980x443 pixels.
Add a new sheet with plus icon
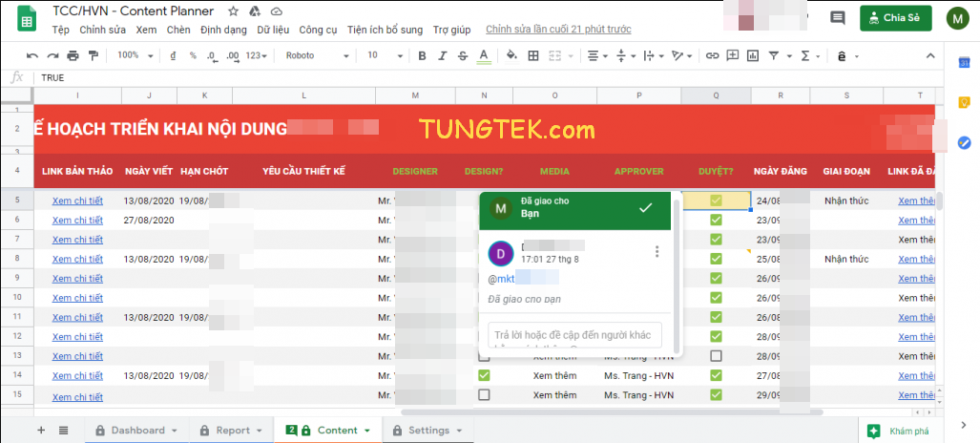pyautogui.click(x=41, y=431)
